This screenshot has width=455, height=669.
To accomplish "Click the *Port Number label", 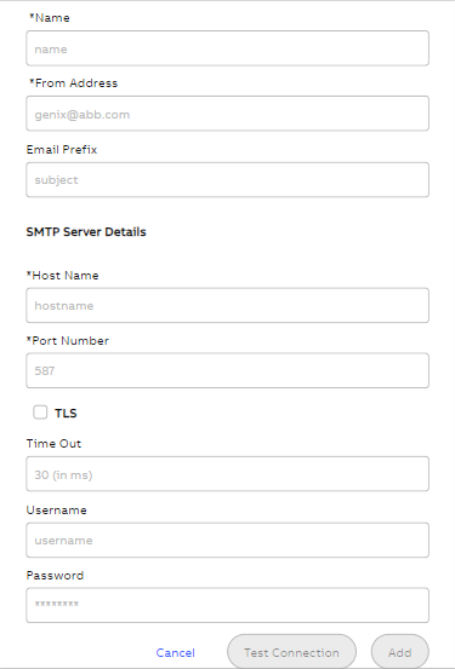I will (x=67, y=341).
